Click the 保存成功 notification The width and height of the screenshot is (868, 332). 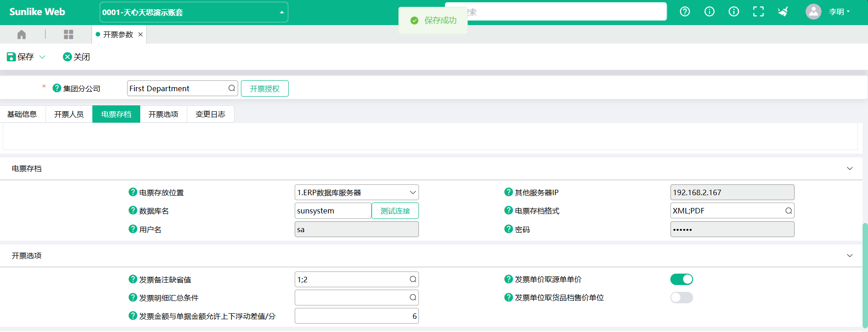[433, 21]
